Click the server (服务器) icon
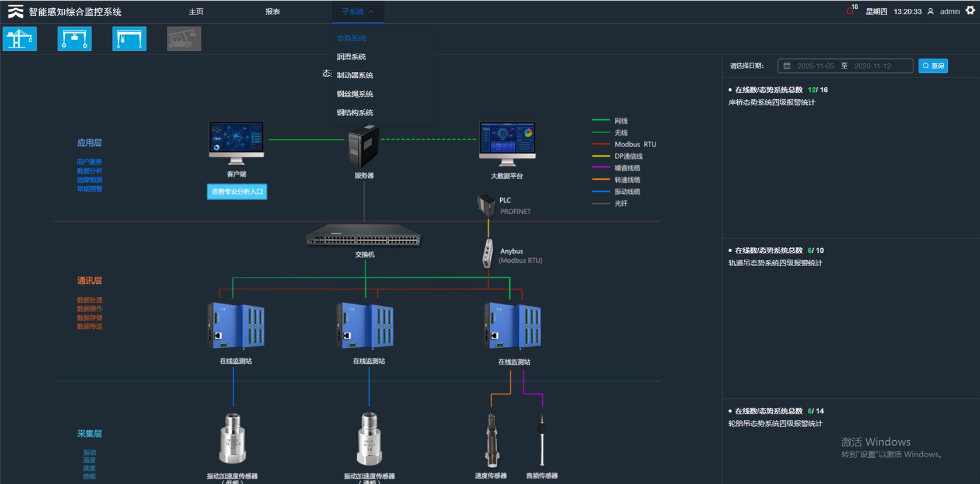 [x=364, y=146]
